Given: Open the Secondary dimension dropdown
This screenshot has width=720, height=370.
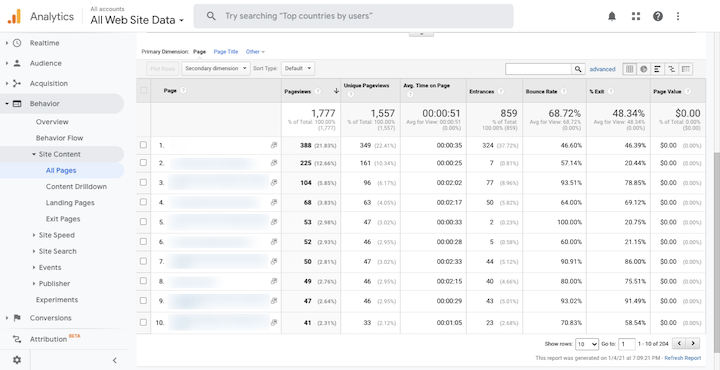Looking at the screenshot, I should (x=216, y=69).
